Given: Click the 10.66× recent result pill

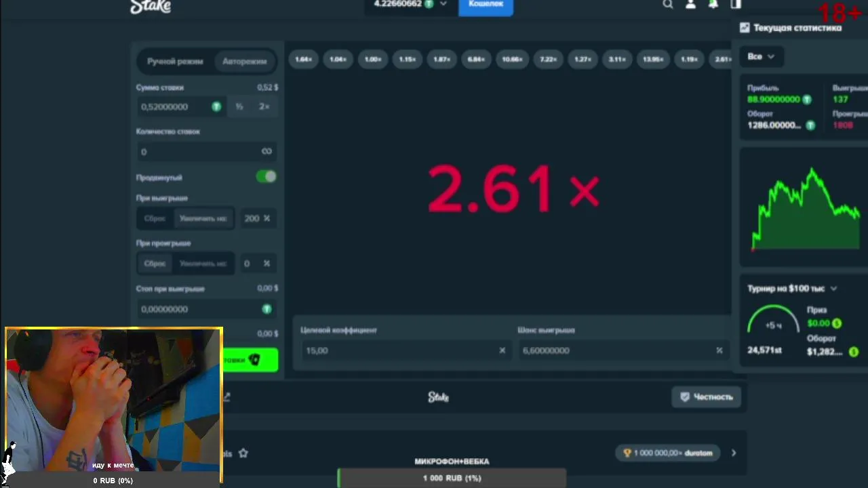Looking at the screenshot, I should [512, 60].
